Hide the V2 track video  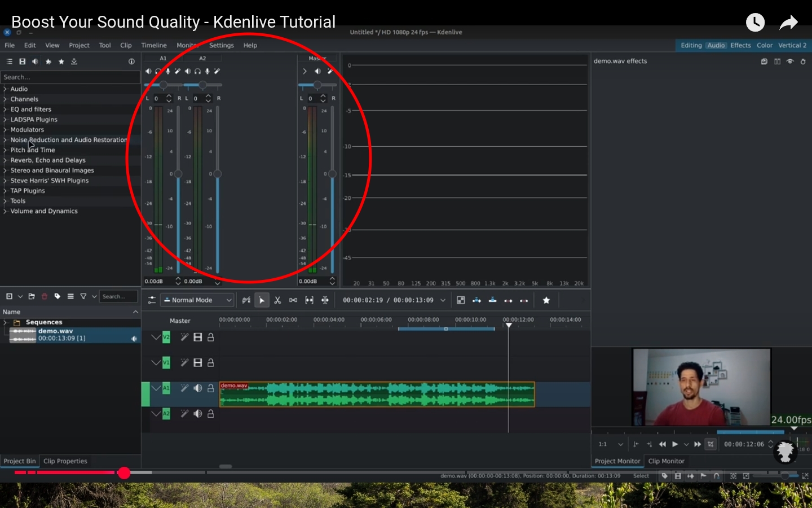point(198,337)
